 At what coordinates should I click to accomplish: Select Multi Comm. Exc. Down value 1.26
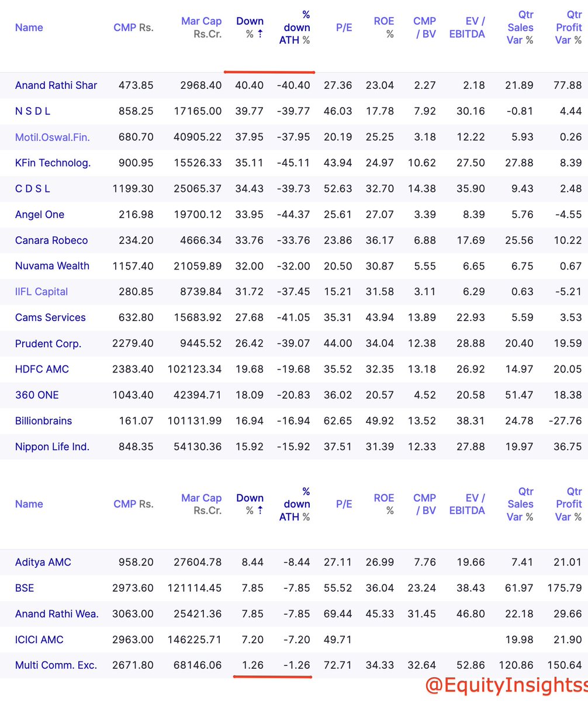click(x=253, y=665)
